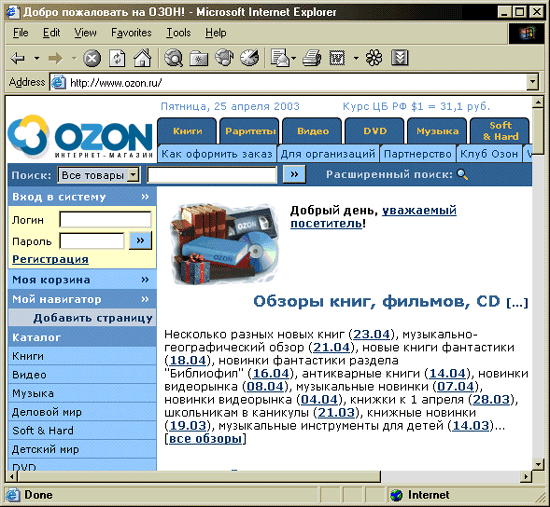Open the magnifier icon for Расширенный поиск

pos(463,174)
